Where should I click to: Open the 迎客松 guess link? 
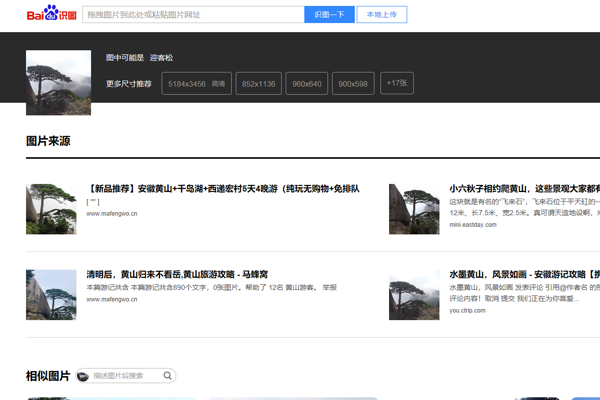[161, 58]
